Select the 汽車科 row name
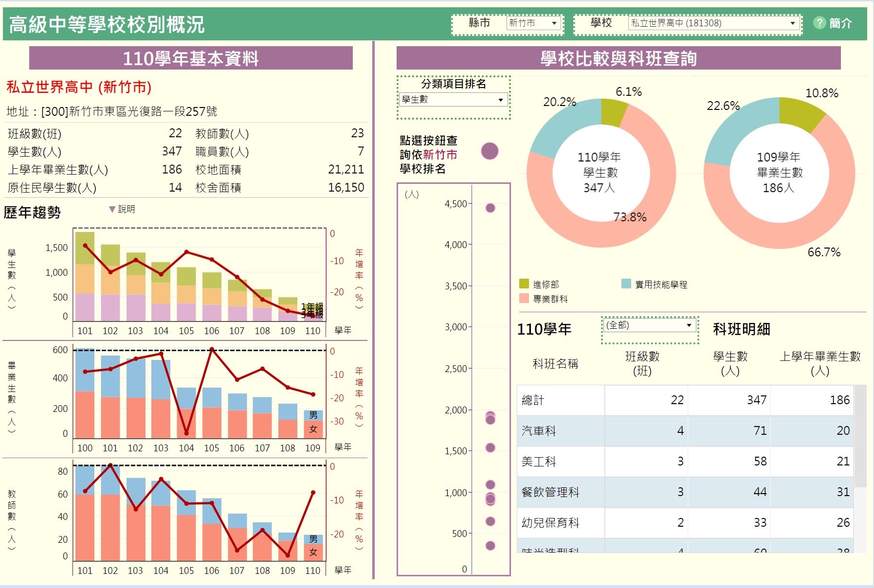 click(539, 431)
